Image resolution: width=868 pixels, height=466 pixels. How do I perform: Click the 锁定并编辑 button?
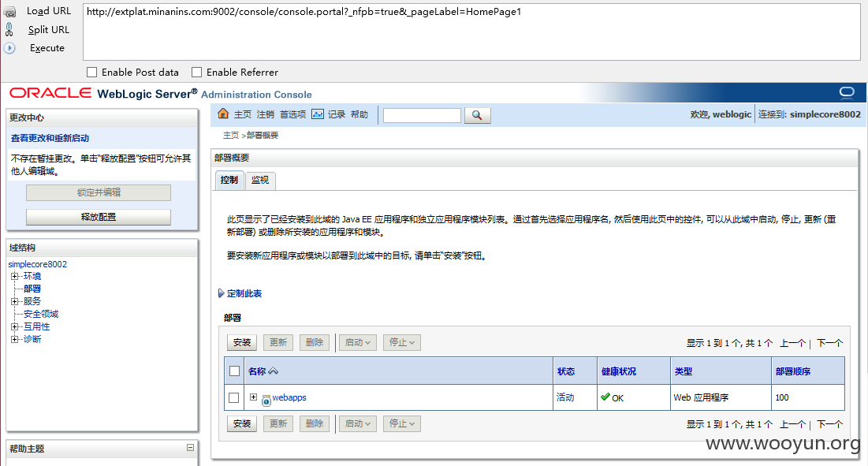(x=99, y=192)
